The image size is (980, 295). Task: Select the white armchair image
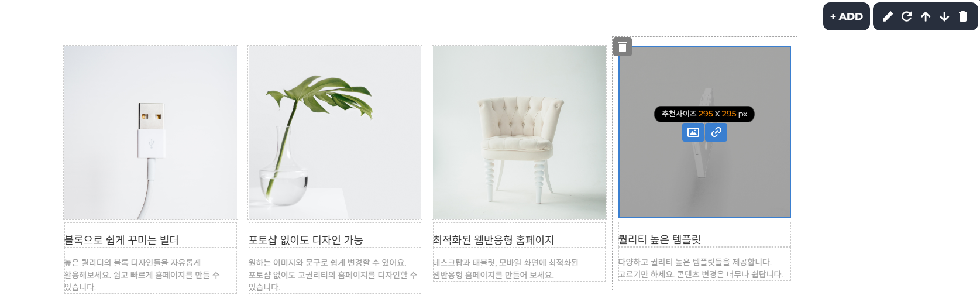tap(519, 132)
